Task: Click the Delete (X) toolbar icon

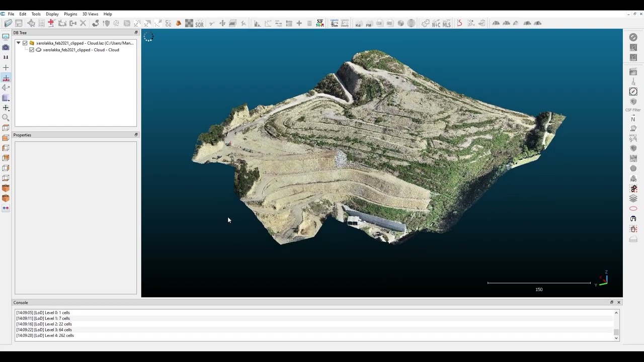Action: (83, 23)
